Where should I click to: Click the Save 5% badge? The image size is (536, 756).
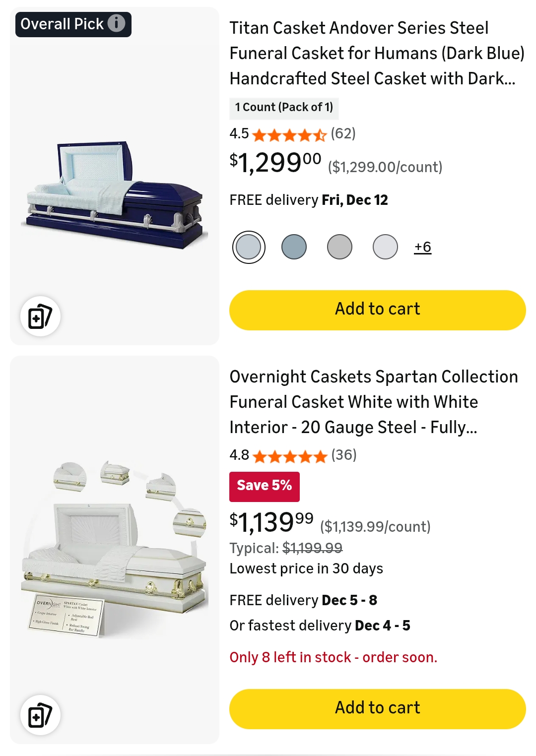pyautogui.click(x=265, y=486)
